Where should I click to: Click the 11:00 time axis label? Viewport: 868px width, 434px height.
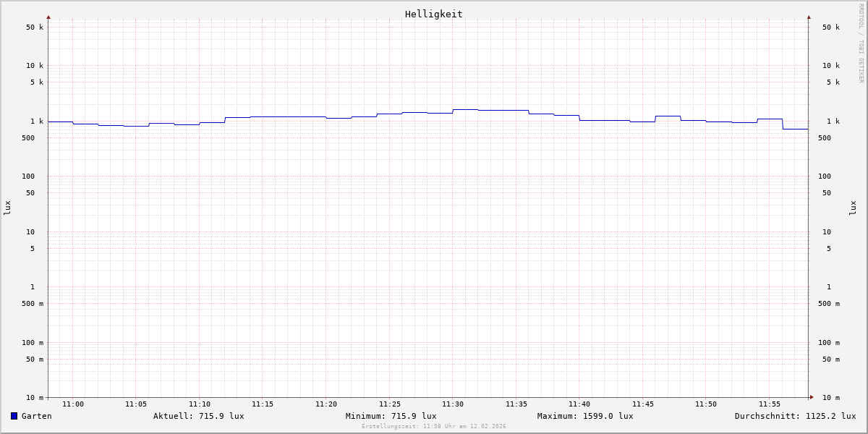point(73,404)
